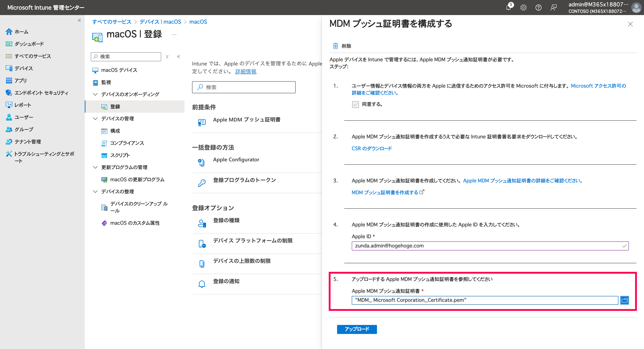The height and width of the screenshot is (349, 644).
Task: Open the feedback icon in header
Action: click(x=553, y=8)
